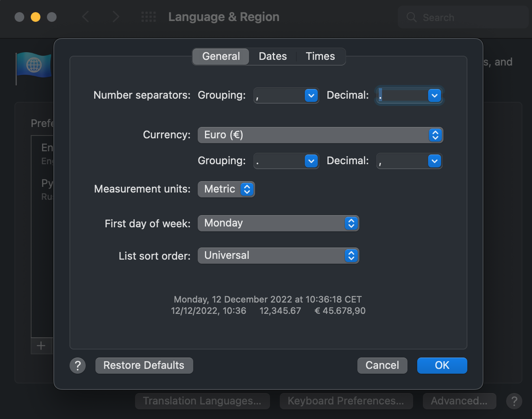Confirm with the OK button
The height and width of the screenshot is (419, 532).
pyautogui.click(x=442, y=366)
